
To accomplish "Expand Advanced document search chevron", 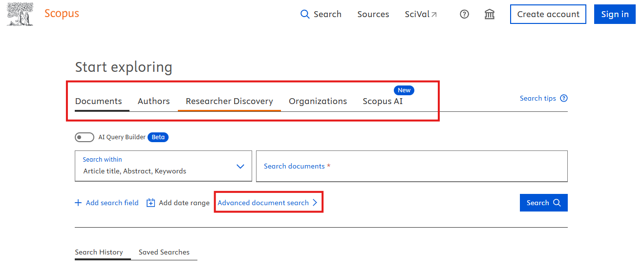I will click(315, 203).
